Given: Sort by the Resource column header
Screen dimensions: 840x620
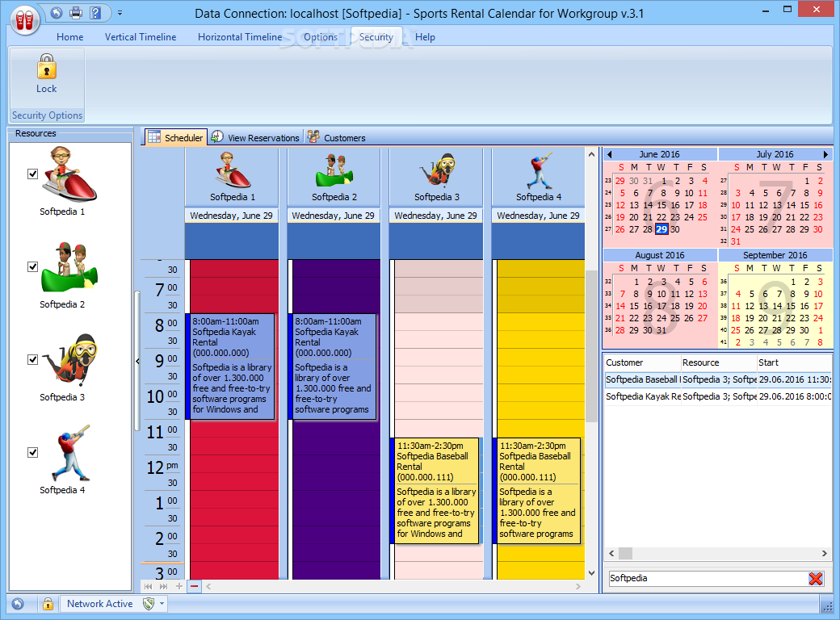Looking at the screenshot, I should [x=718, y=362].
